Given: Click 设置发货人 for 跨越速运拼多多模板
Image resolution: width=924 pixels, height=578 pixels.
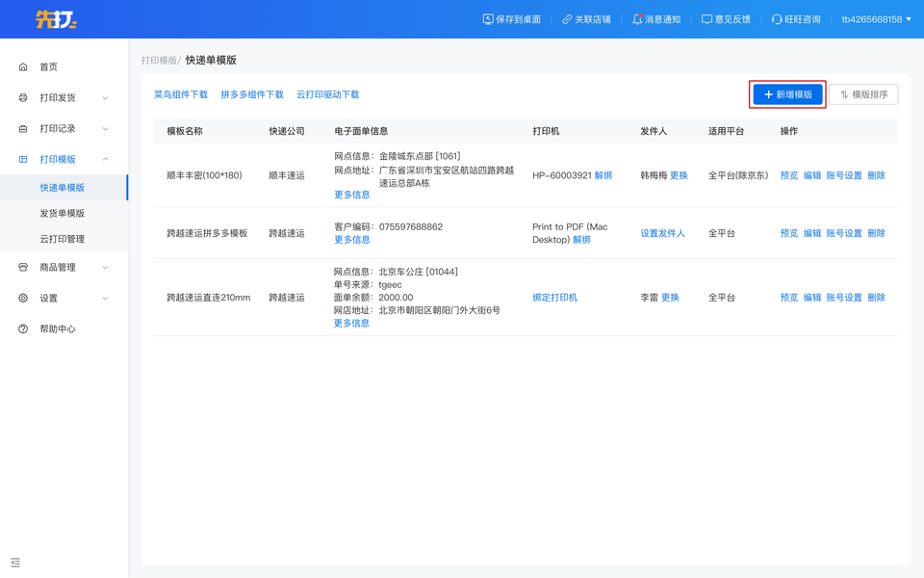Looking at the screenshot, I should point(662,233).
